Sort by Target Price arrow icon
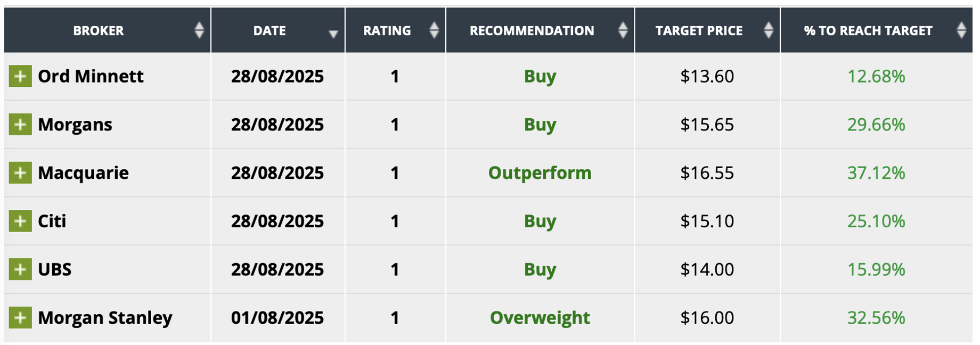Viewport: 980px width, 345px height. (x=768, y=30)
